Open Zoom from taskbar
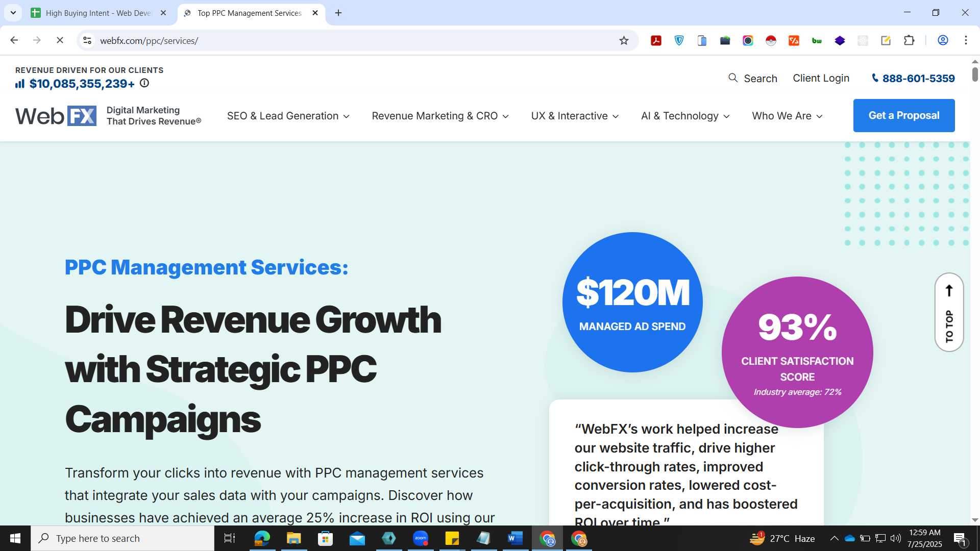Screen dimensions: 980x551 coord(421,538)
